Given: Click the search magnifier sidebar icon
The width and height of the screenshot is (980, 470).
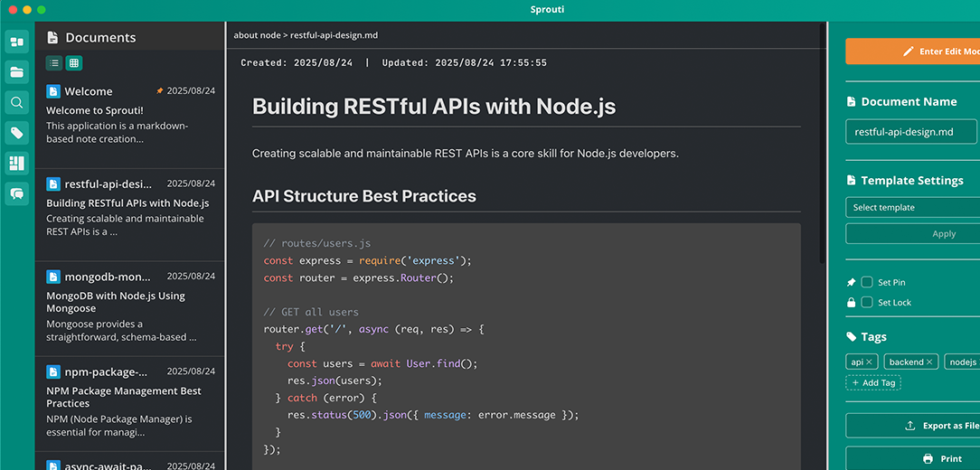Looking at the screenshot, I should [16, 103].
